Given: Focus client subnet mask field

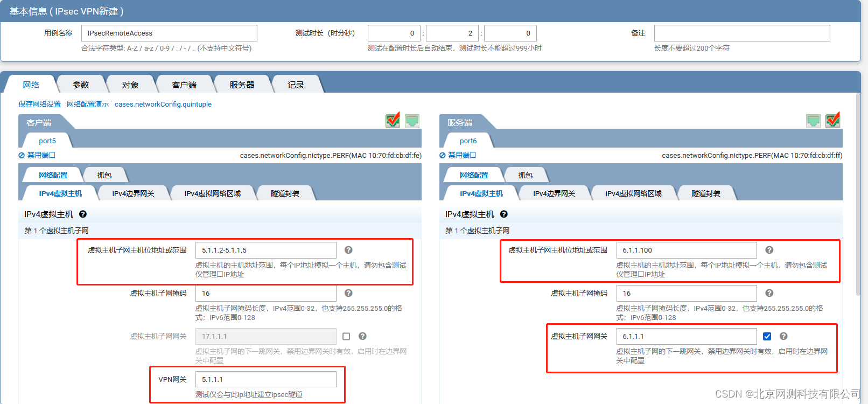Looking at the screenshot, I should (266, 293).
